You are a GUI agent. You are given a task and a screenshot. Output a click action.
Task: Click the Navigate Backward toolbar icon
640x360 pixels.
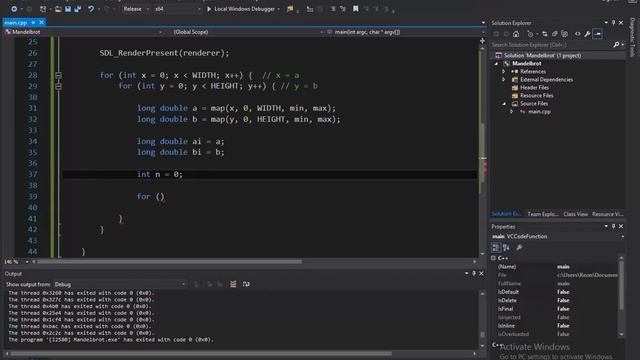[13, 9]
